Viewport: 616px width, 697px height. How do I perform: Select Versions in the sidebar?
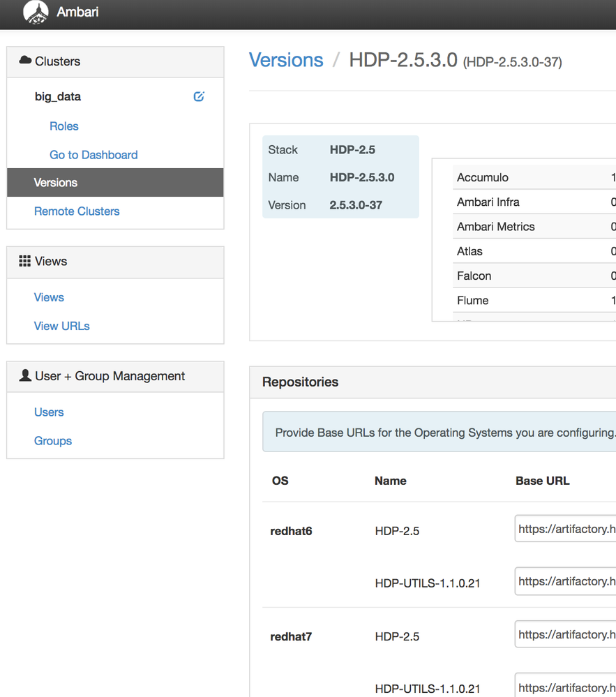(56, 183)
